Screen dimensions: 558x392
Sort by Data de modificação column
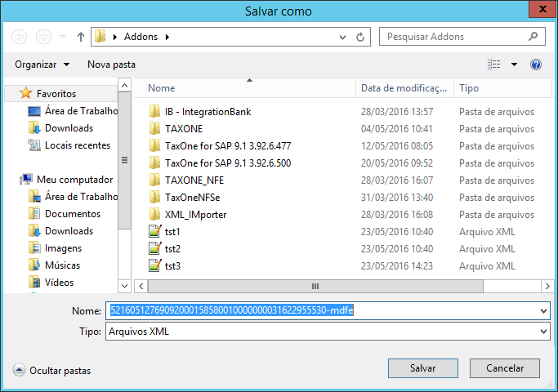pos(404,88)
